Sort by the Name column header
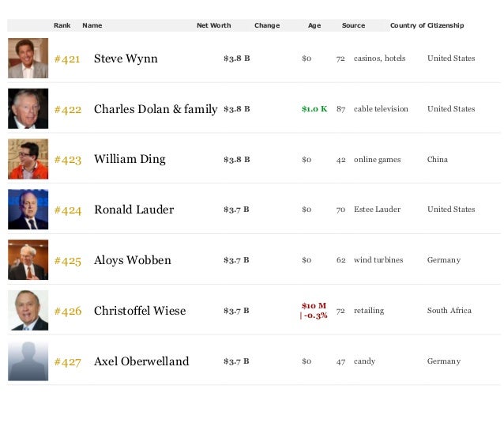 click(x=92, y=25)
